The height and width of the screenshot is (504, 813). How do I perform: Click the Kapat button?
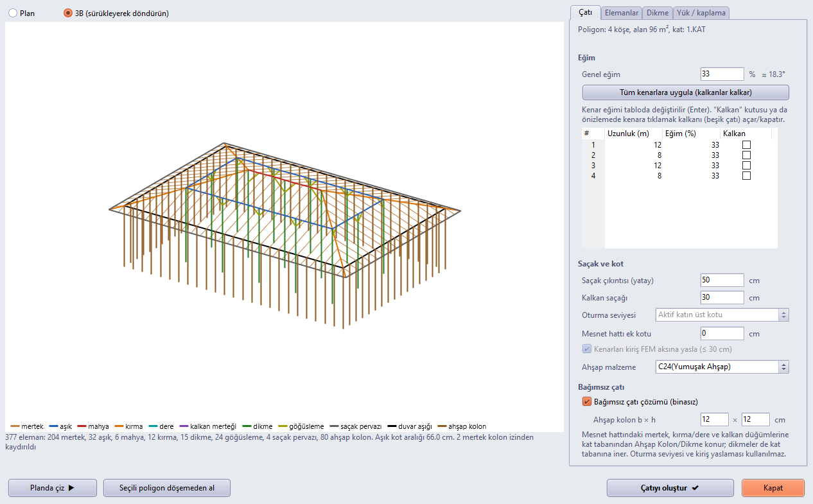pos(773,488)
